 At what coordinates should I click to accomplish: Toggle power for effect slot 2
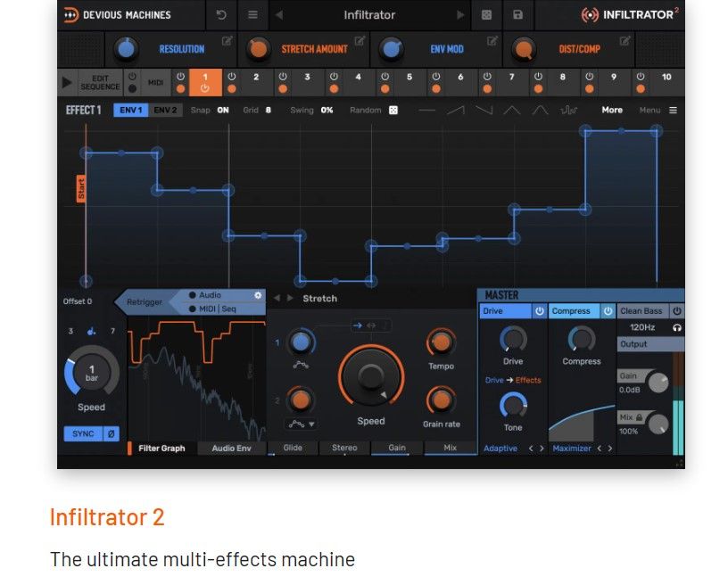point(232,77)
